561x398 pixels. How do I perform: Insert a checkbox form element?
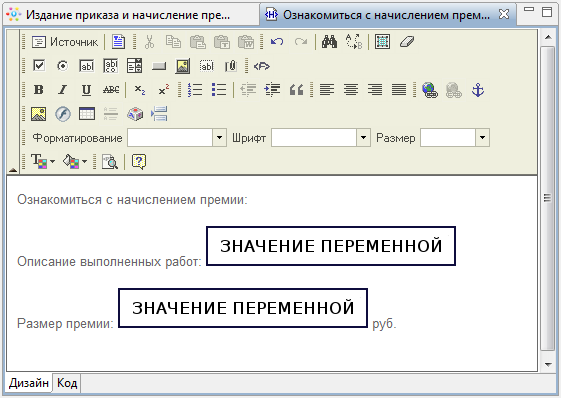(x=39, y=66)
